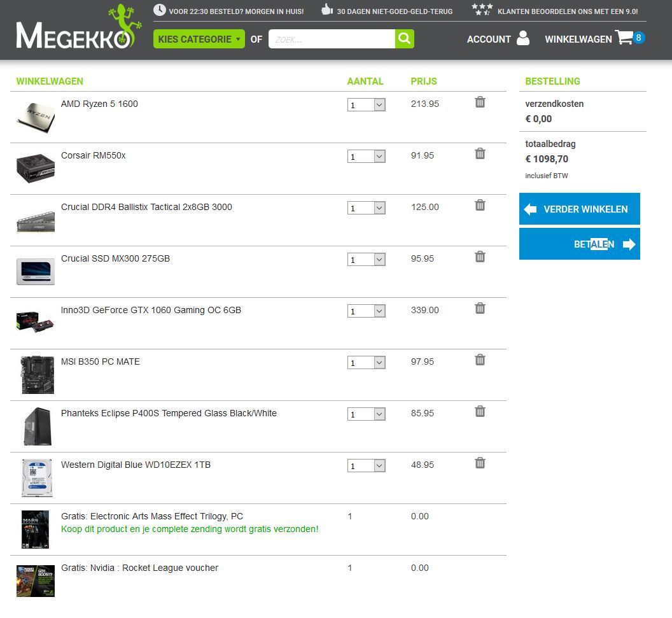672x618 pixels.
Task: Click the Betalen checkout button
Action: (580, 244)
